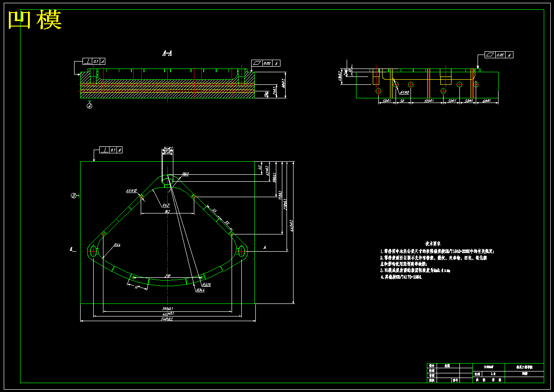Click the R62 radius dimension label

tap(166, 206)
